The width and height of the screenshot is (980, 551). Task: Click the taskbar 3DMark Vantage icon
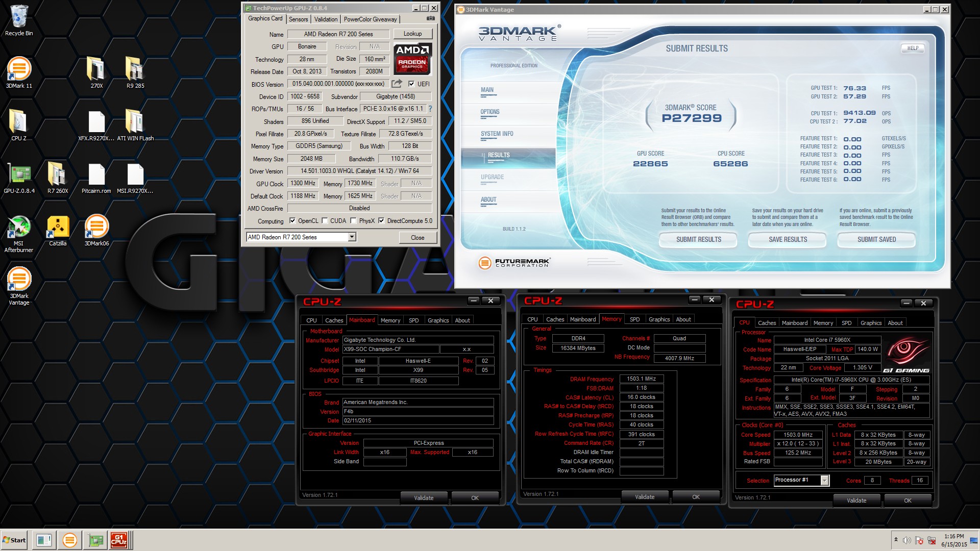pyautogui.click(x=70, y=540)
